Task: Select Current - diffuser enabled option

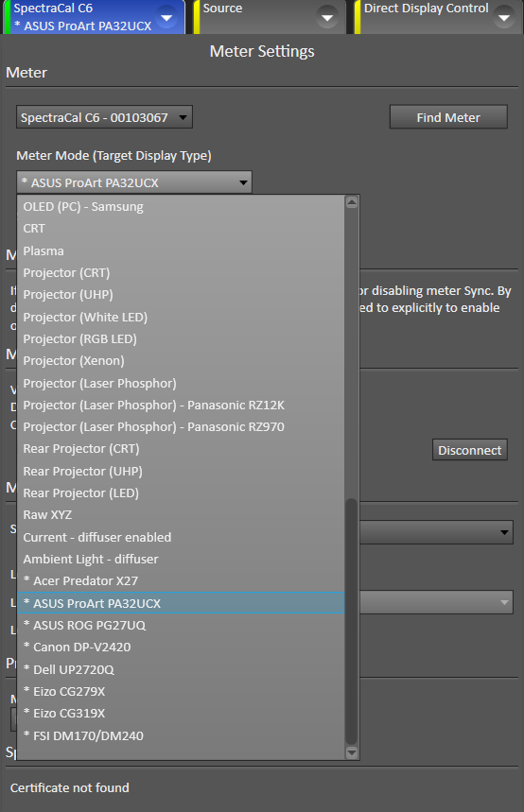Action: click(181, 537)
